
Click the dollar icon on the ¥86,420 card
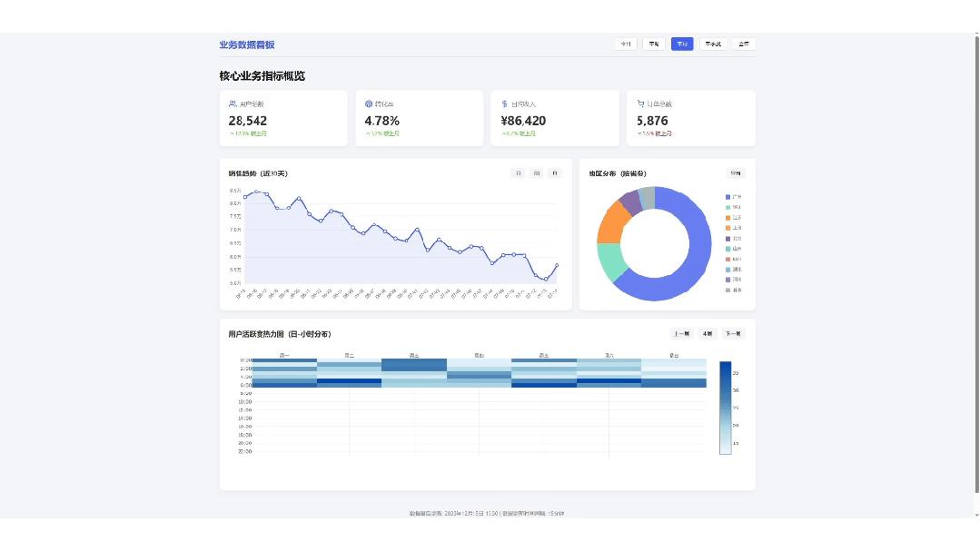tap(504, 103)
